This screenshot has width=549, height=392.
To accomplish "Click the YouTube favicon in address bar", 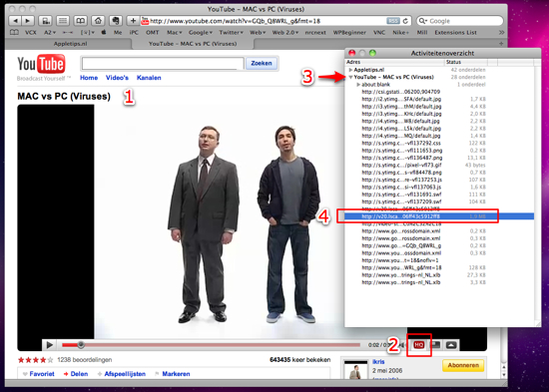I will [145, 21].
